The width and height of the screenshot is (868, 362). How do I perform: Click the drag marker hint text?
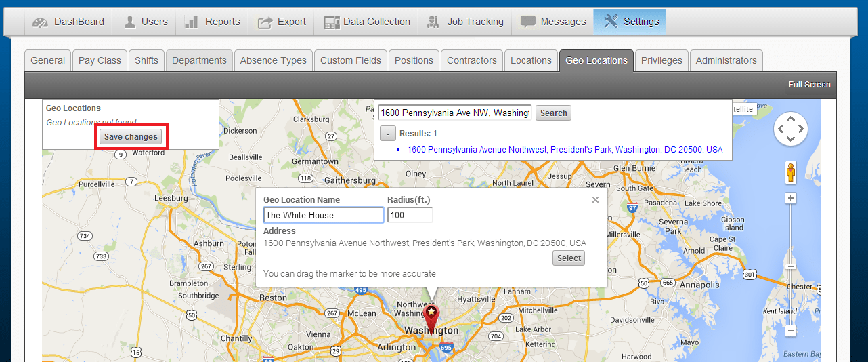tap(349, 274)
